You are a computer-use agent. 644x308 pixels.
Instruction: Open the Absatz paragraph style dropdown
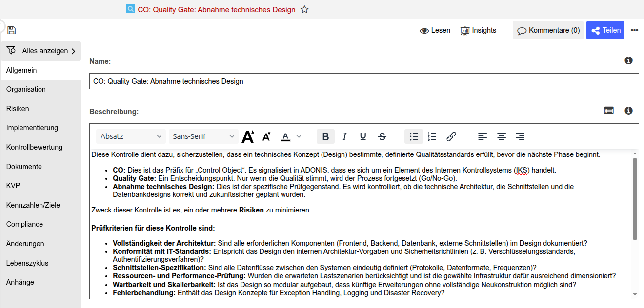coord(131,136)
